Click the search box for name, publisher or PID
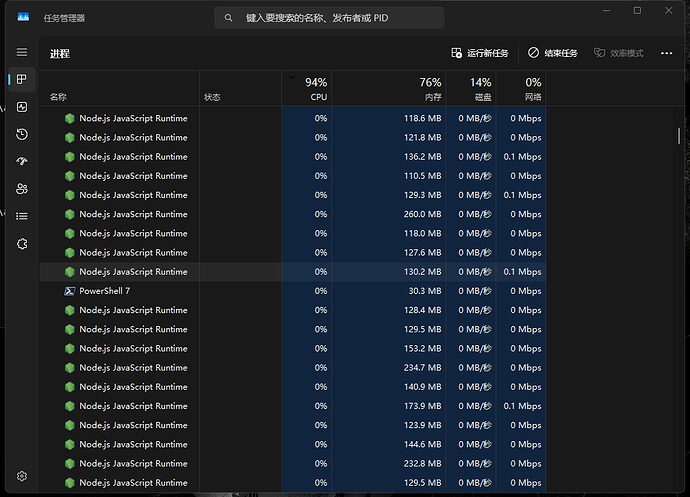The width and height of the screenshot is (690, 497). (x=329, y=18)
